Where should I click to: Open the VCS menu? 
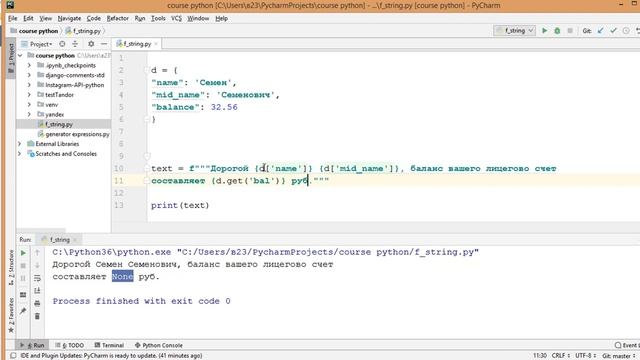pos(176,18)
